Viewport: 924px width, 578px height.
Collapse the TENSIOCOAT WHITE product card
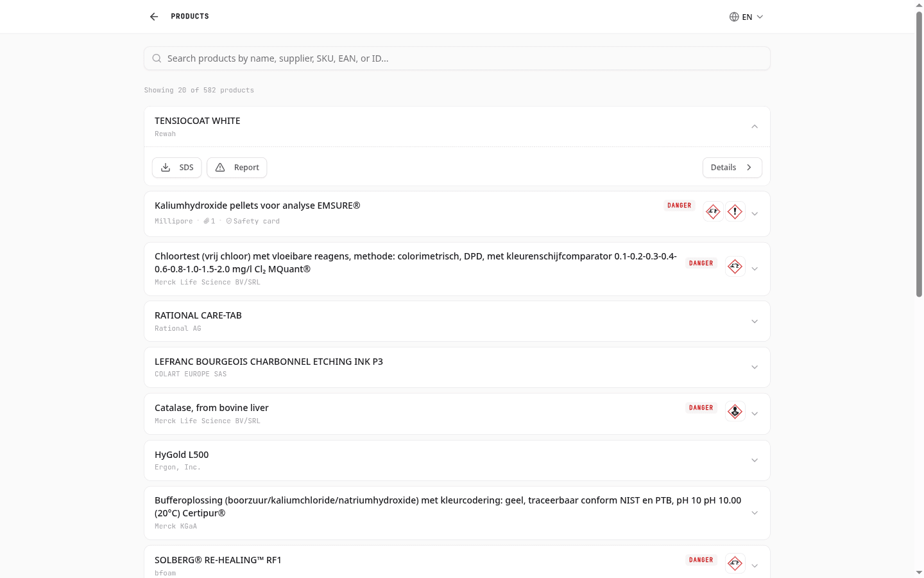pos(755,127)
